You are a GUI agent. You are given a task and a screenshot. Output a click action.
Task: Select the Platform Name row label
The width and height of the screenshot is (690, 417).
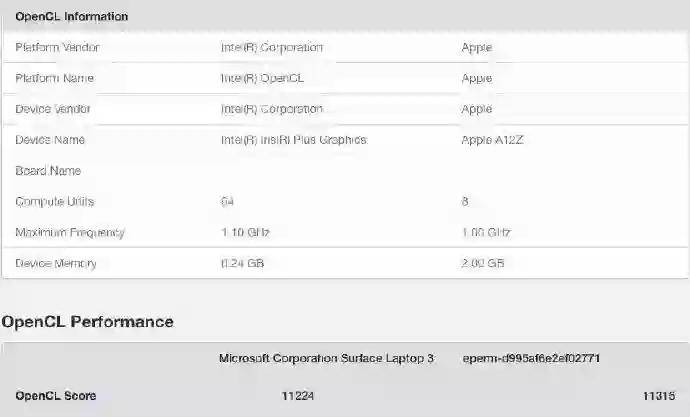pos(55,78)
